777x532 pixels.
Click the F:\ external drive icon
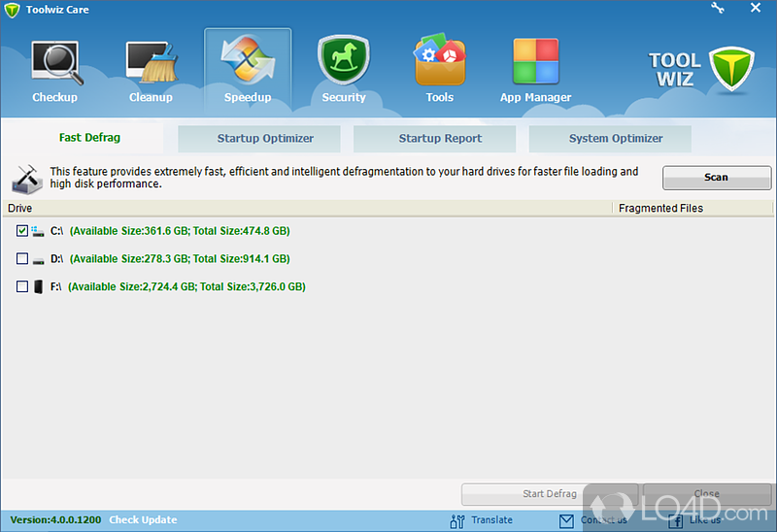(38, 286)
